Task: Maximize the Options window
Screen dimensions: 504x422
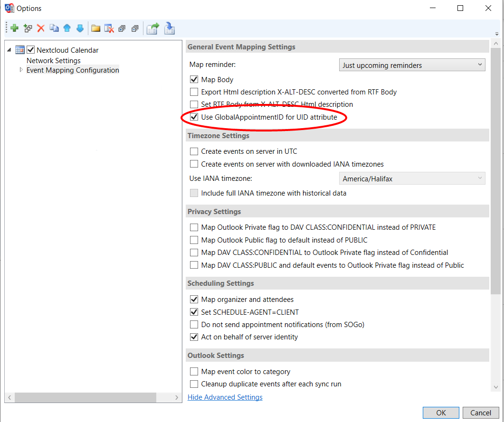Action: tap(460, 8)
